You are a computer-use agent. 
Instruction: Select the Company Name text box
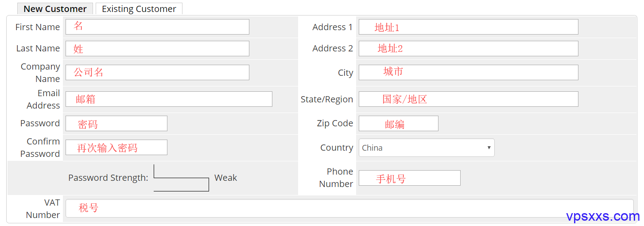click(157, 72)
